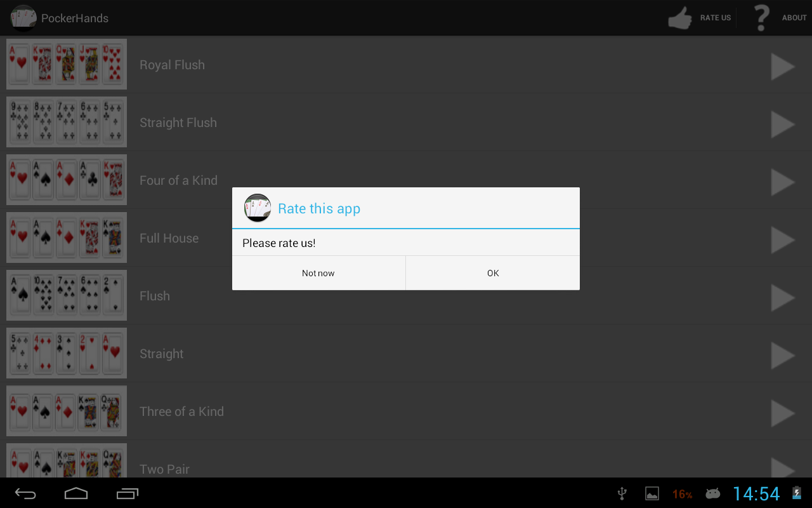Open the arrow in the Straight row

tap(783, 356)
